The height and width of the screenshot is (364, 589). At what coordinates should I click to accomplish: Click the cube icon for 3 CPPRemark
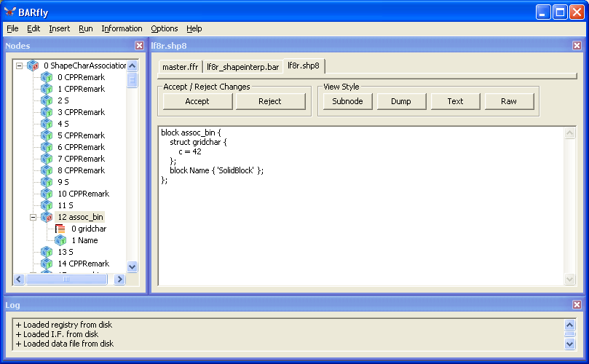coord(47,112)
